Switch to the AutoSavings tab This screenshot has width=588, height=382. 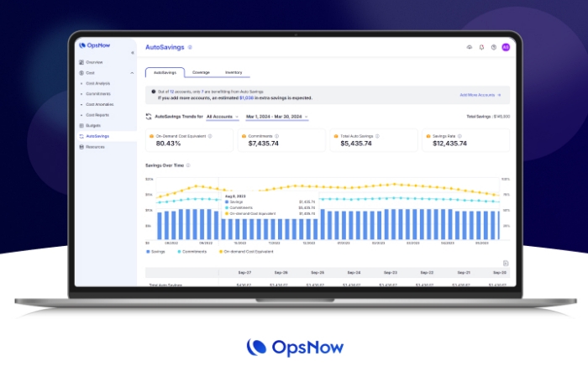coord(165,72)
